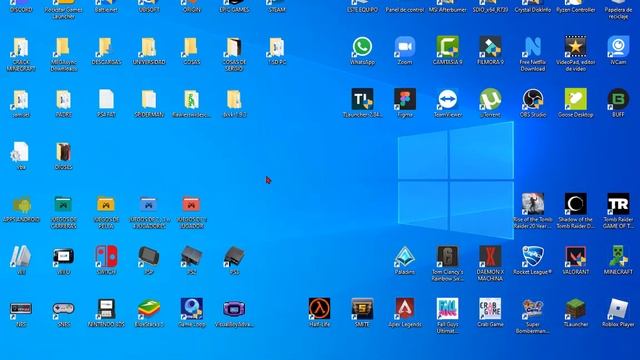The width and height of the screenshot is (640, 360).
Task: Open the NES controller shortcut
Action: pyautogui.click(x=21, y=309)
